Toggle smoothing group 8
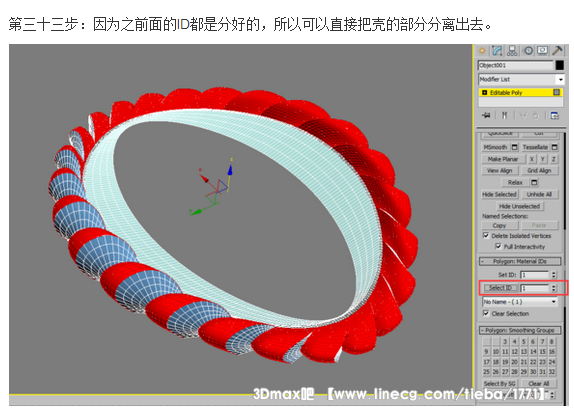Image resolution: width=574 pixels, height=411 pixels. tap(552, 341)
